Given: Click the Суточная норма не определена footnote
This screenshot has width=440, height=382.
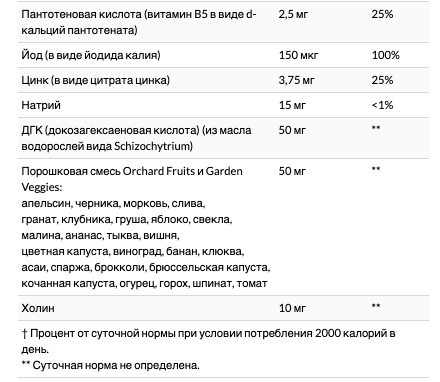Looking at the screenshot, I should point(116,366).
